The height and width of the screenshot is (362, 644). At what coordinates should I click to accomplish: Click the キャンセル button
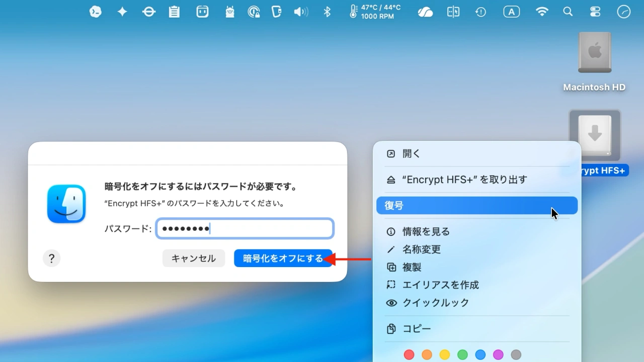pos(194,258)
